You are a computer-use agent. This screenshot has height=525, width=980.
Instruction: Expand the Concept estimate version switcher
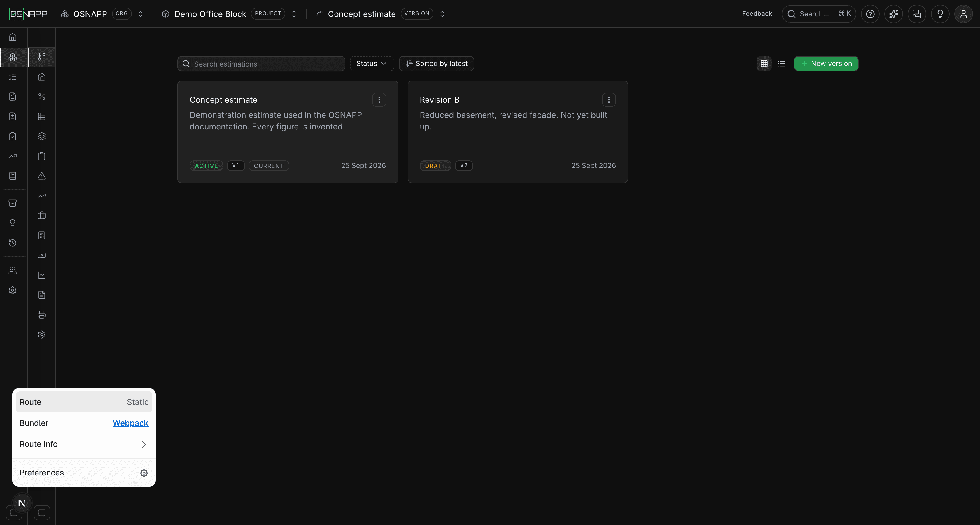[x=442, y=14]
